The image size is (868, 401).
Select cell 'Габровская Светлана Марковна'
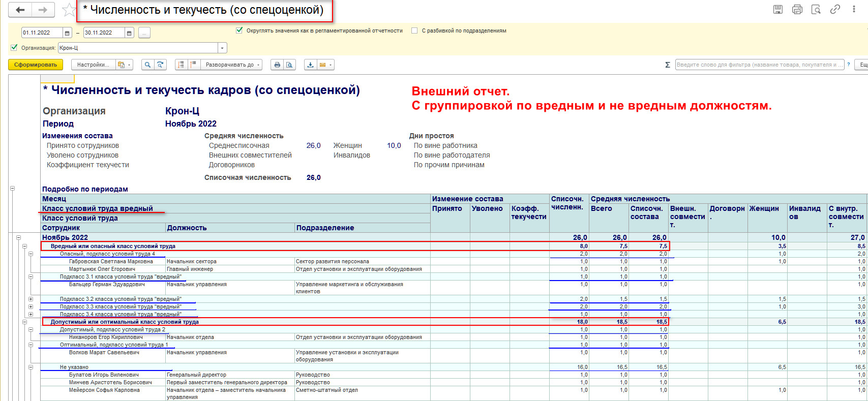[x=103, y=261]
